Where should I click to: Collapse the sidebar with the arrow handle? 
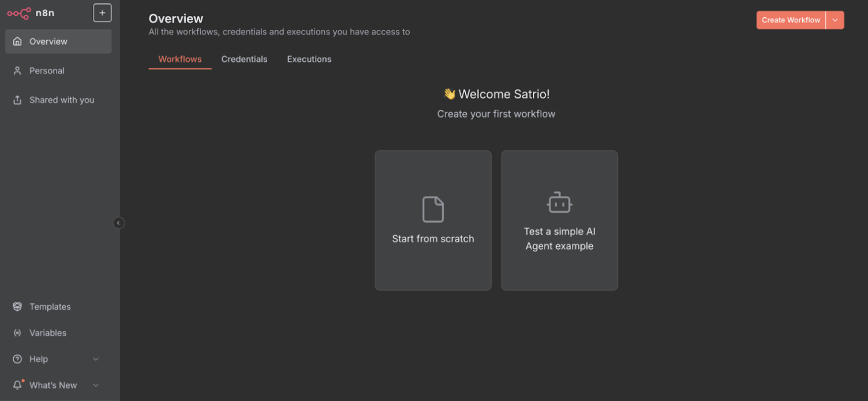119,223
